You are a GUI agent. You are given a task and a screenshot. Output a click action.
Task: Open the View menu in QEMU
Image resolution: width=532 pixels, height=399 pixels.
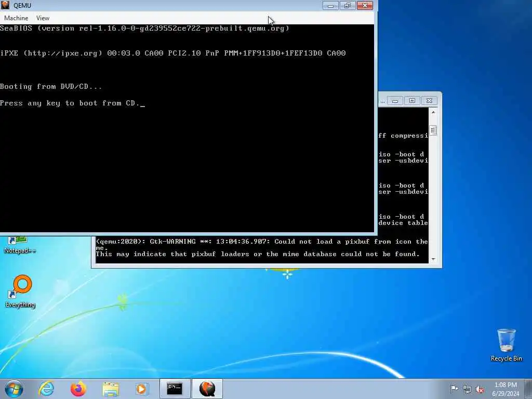[x=43, y=18]
